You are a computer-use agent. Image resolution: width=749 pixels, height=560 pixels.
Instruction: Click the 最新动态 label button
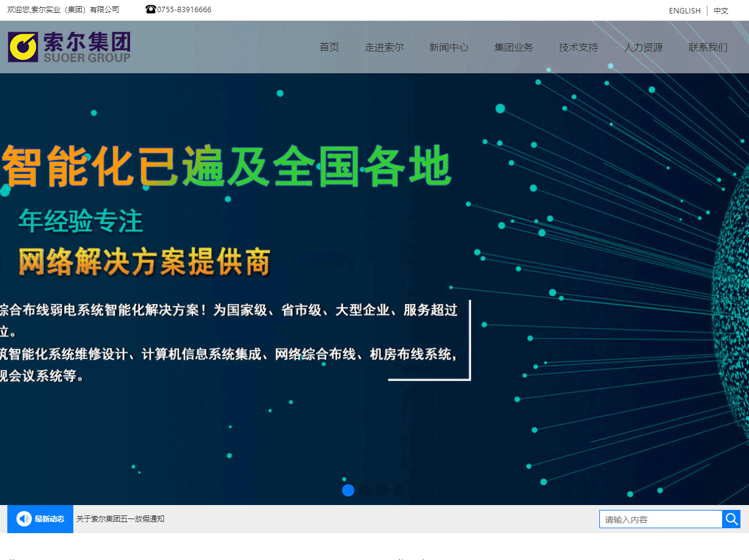(x=40, y=519)
